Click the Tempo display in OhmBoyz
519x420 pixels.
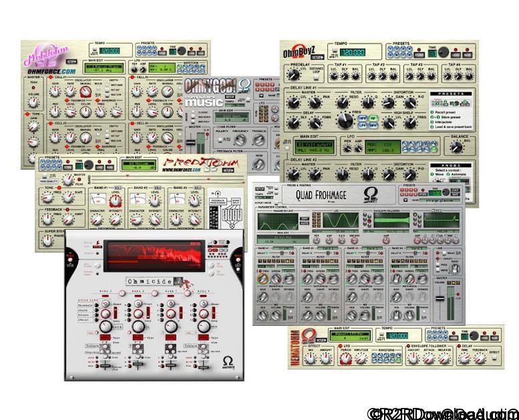pyautogui.click(x=353, y=52)
